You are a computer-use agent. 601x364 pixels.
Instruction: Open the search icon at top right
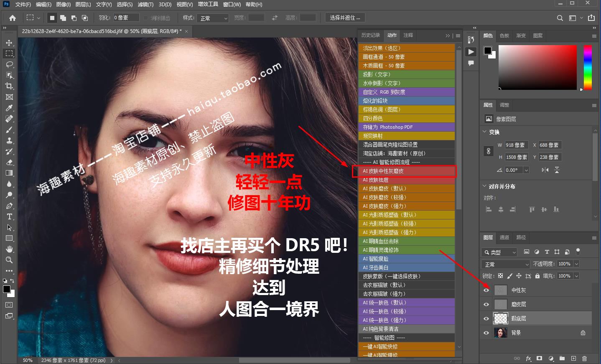pos(560,18)
